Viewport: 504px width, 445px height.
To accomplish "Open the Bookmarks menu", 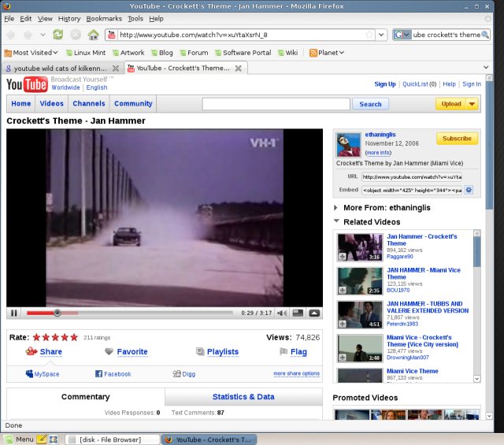I will [104, 18].
